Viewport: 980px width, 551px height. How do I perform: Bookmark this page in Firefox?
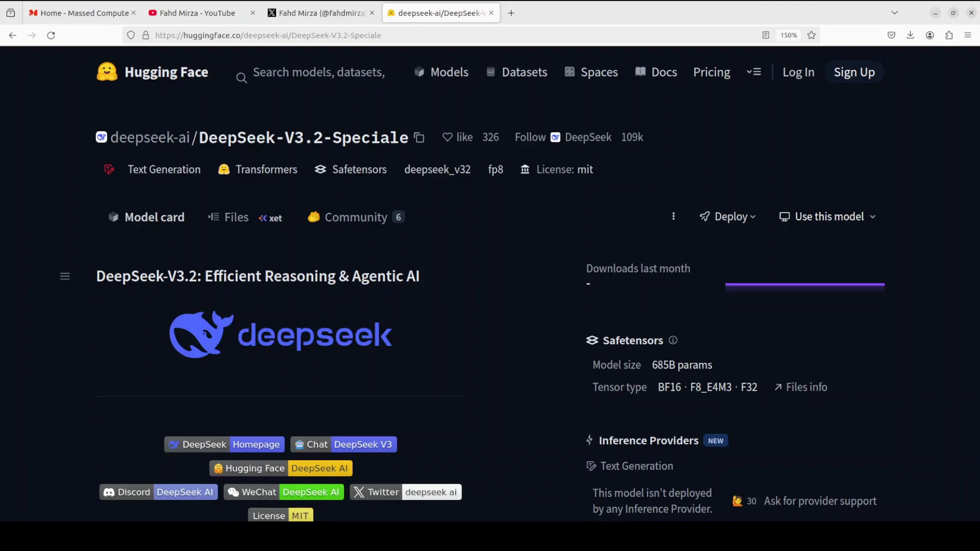[811, 35]
